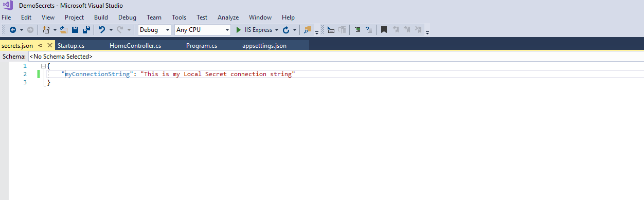This screenshot has height=200, width=644.
Task: Open the File menu
Action: point(6,17)
